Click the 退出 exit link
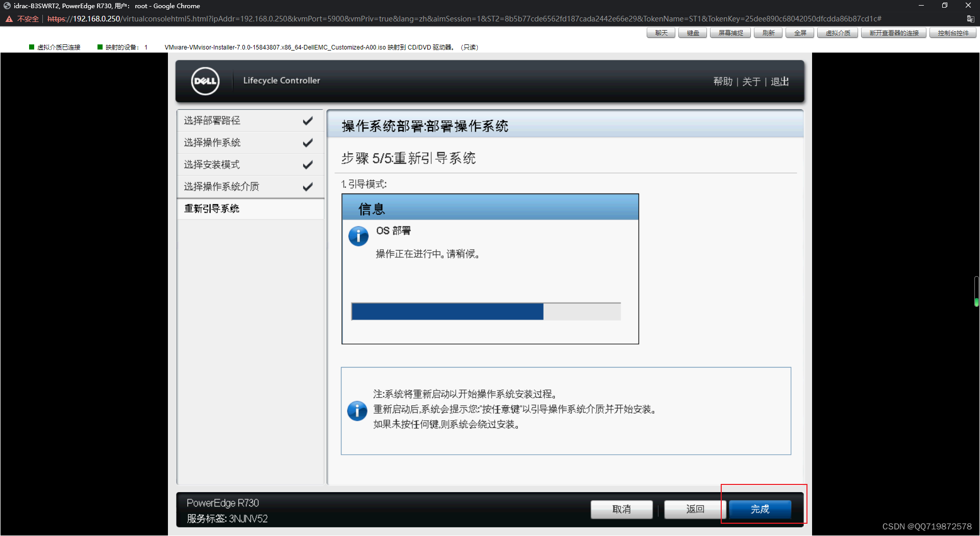This screenshot has width=980, height=536. [x=780, y=82]
